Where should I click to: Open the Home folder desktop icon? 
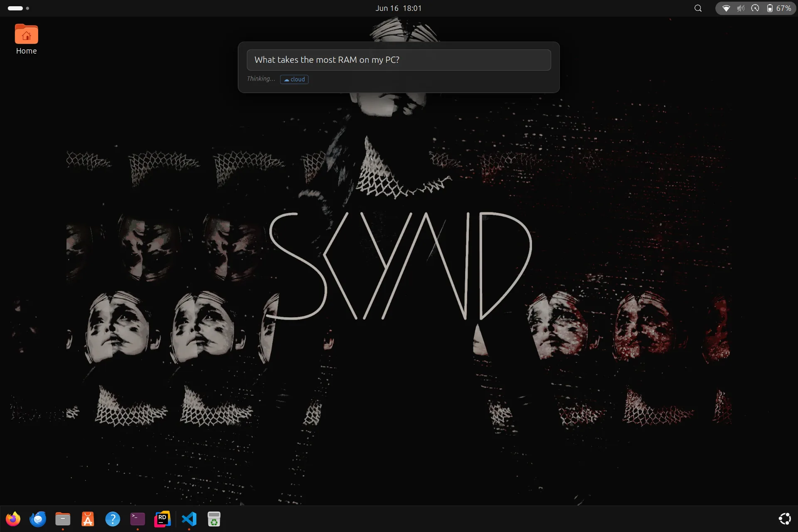(26, 39)
